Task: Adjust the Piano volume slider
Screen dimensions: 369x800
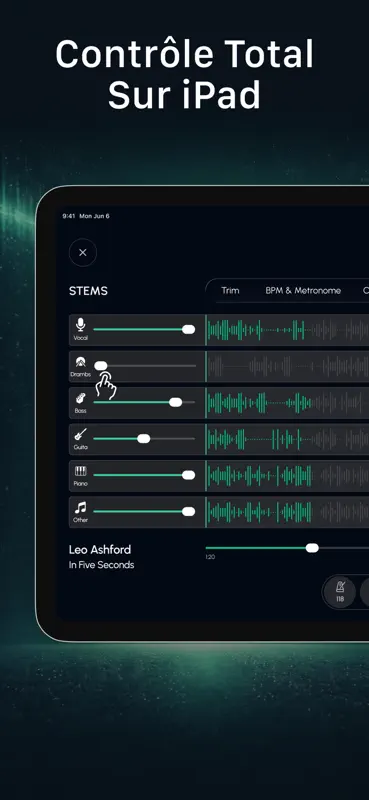Action: pos(144,475)
